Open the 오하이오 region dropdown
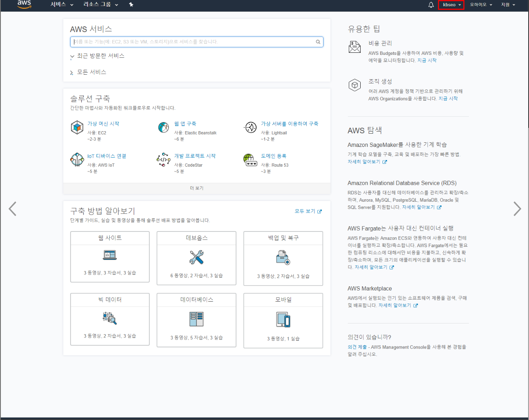The width and height of the screenshot is (529, 420). 481,5
